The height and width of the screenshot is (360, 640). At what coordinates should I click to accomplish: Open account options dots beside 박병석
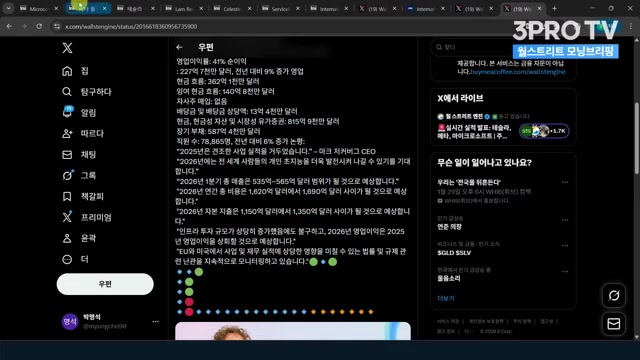point(156,322)
